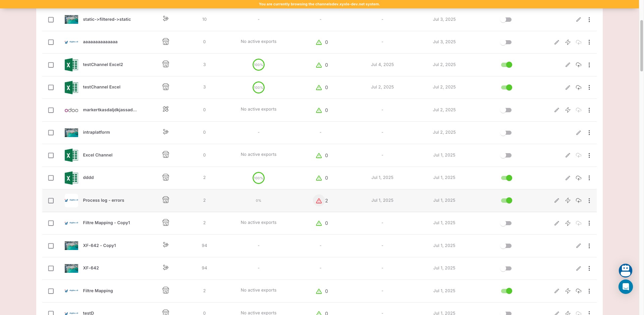
Task: Click the chat support bubble icon
Action: (x=626, y=287)
